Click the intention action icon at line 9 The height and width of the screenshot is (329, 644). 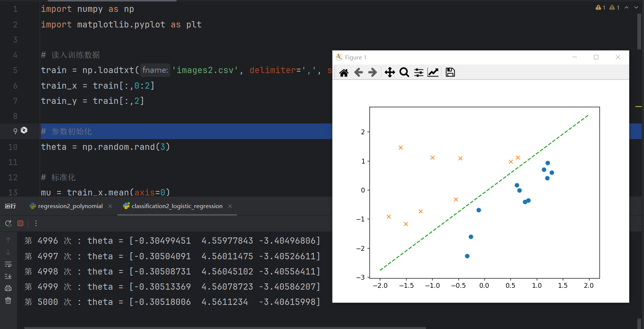(24, 130)
